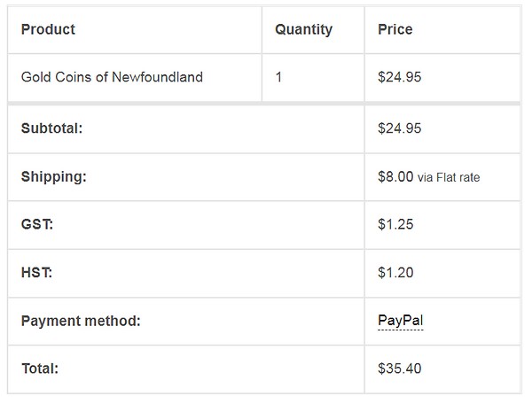Click the Payment method label
Image resolution: width=532 pixels, height=404 pixels.
tap(81, 321)
